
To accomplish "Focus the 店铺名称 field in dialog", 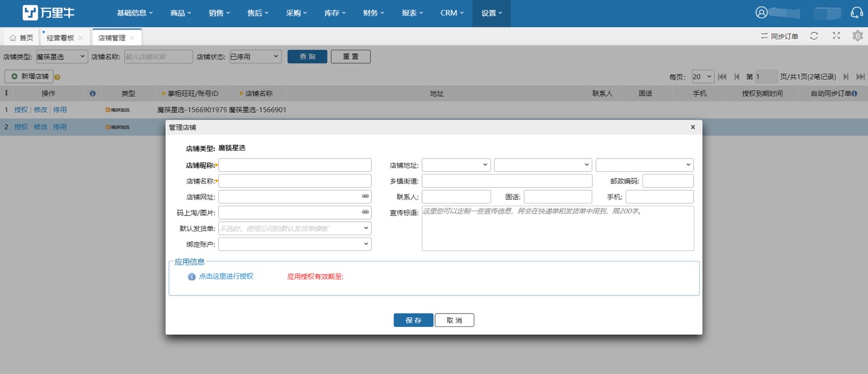I will 295,181.
